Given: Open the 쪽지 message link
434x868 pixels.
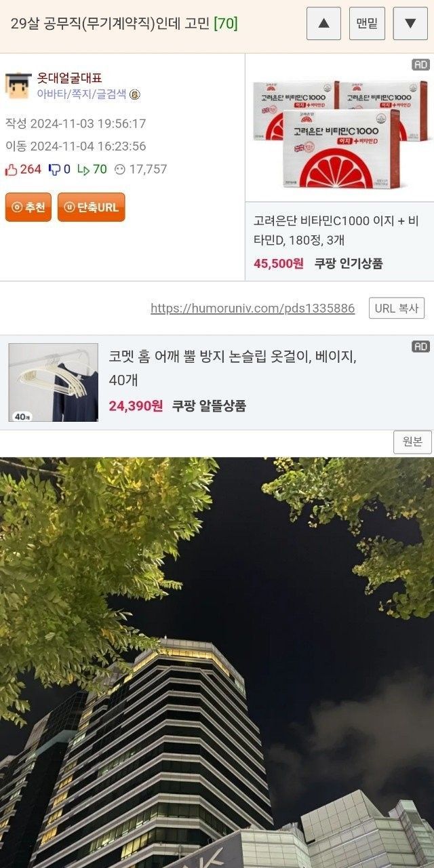Looking at the screenshot, I should [79, 94].
